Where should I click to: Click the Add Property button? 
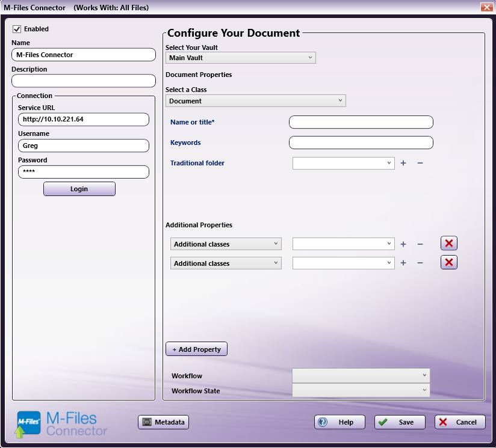tap(196, 349)
